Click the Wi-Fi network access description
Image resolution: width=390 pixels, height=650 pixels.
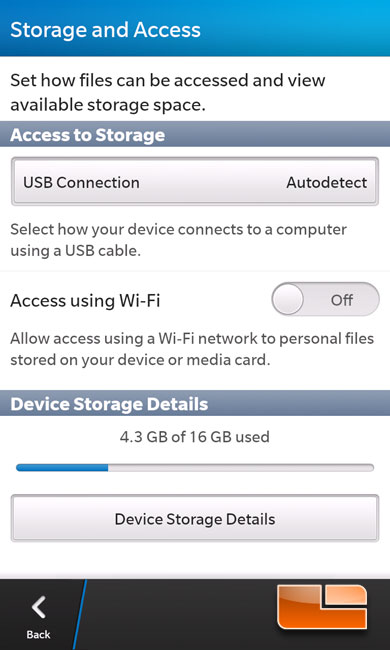tap(192, 349)
